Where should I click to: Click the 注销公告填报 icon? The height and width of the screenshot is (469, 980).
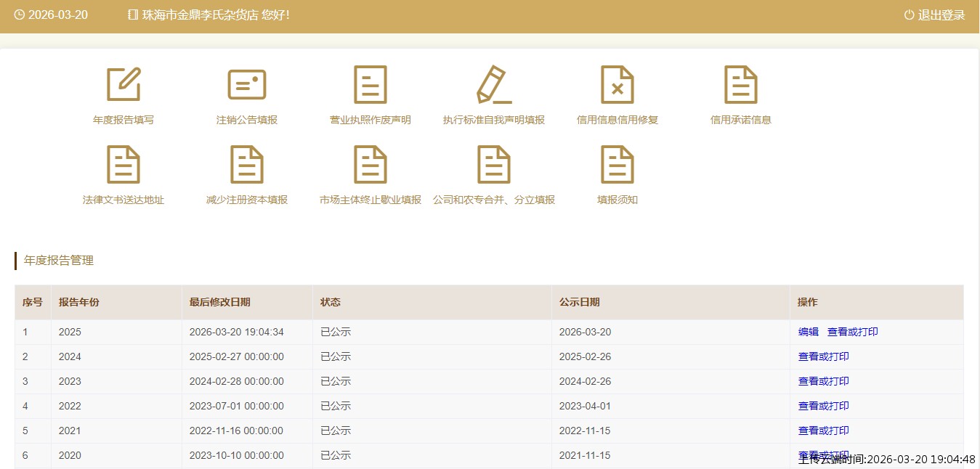[x=247, y=85]
